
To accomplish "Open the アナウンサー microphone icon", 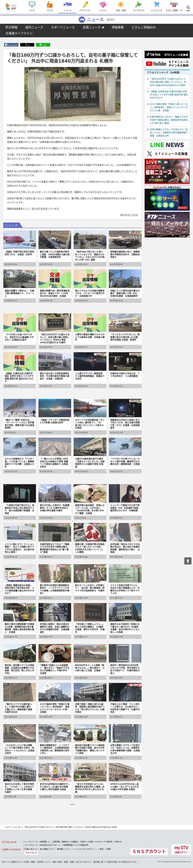I will tap(85, 6).
